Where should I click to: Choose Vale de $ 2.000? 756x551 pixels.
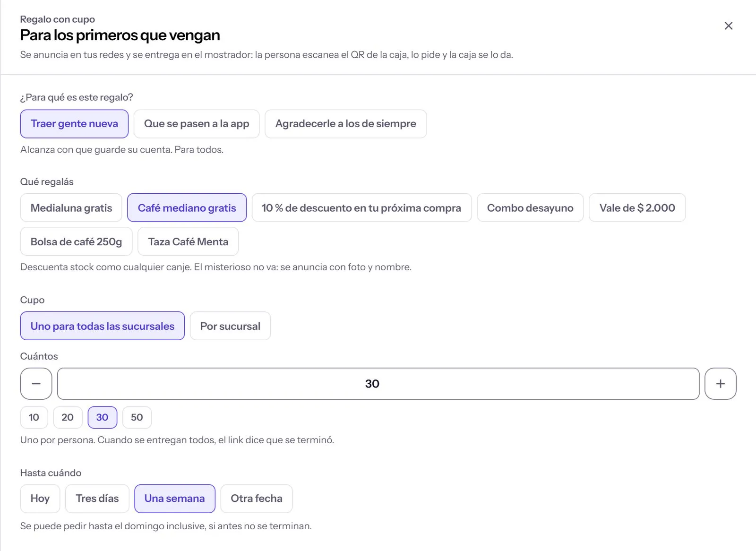pos(637,208)
